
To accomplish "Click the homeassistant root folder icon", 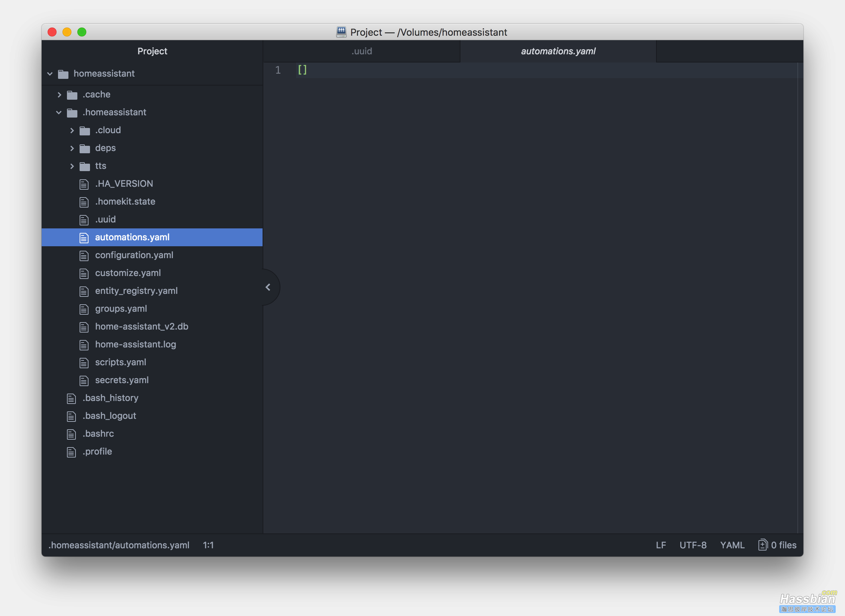I will [63, 74].
